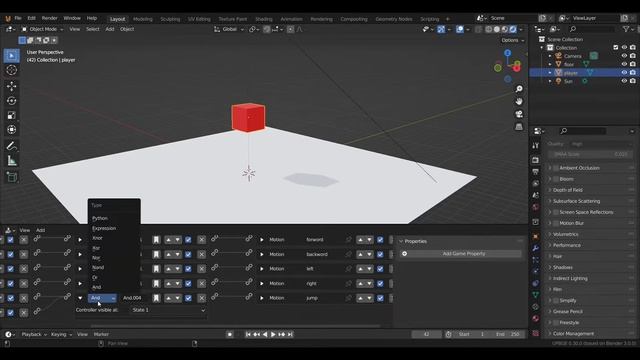The height and width of the screenshot is (360, 640).
Task: Select the Annotate tool
Action: (11, 146)
